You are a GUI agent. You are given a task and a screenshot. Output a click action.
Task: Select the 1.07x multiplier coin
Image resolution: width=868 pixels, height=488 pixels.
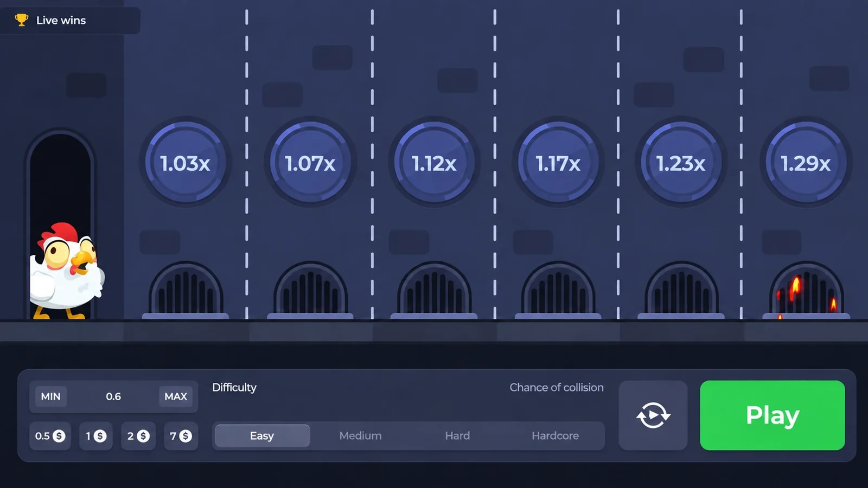pyautogui.click(x=310, y=163)
